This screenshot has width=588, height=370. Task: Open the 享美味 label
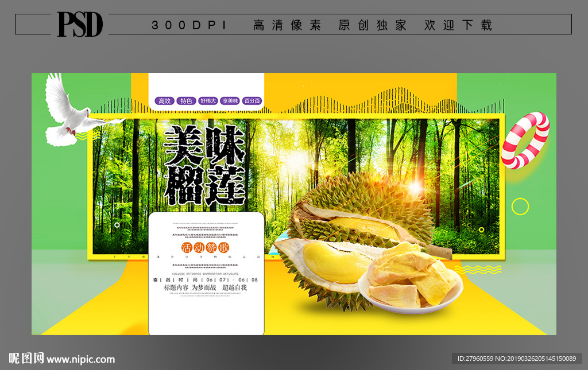click(230, 99)
